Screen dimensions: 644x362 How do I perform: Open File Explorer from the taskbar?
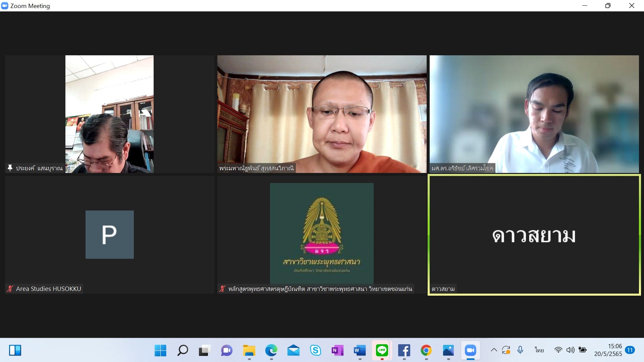[249, 351]
